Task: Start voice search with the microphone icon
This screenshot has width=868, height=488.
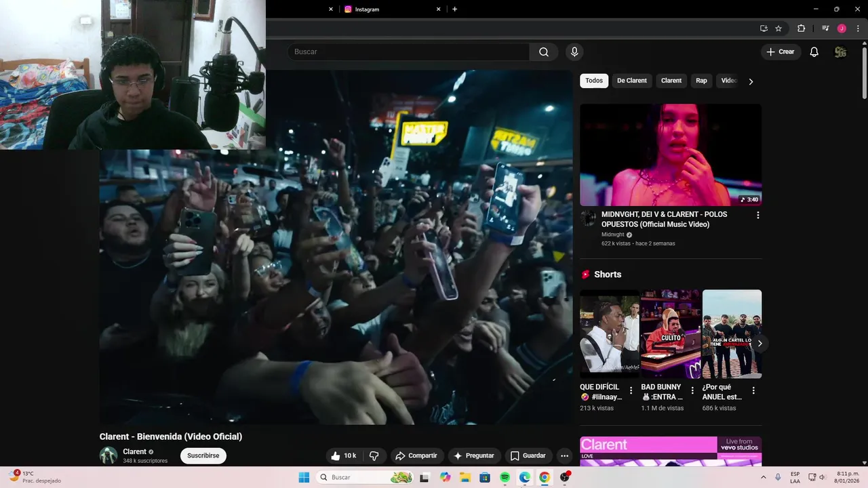Action: (574, 52)
